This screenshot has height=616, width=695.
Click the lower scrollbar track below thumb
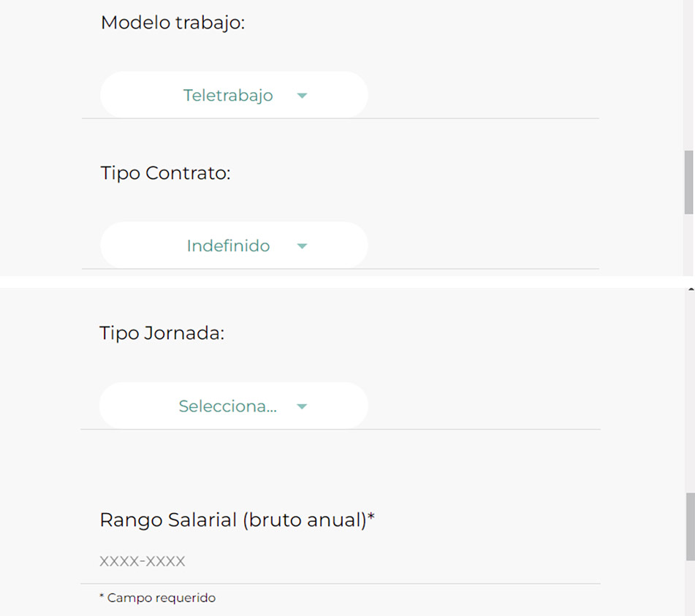[689, 588]
